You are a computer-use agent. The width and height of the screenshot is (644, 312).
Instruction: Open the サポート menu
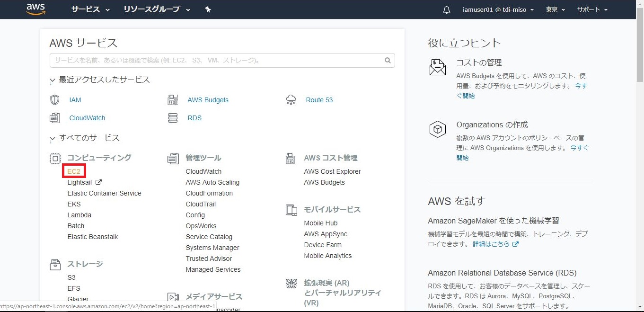tap(592, 9)
